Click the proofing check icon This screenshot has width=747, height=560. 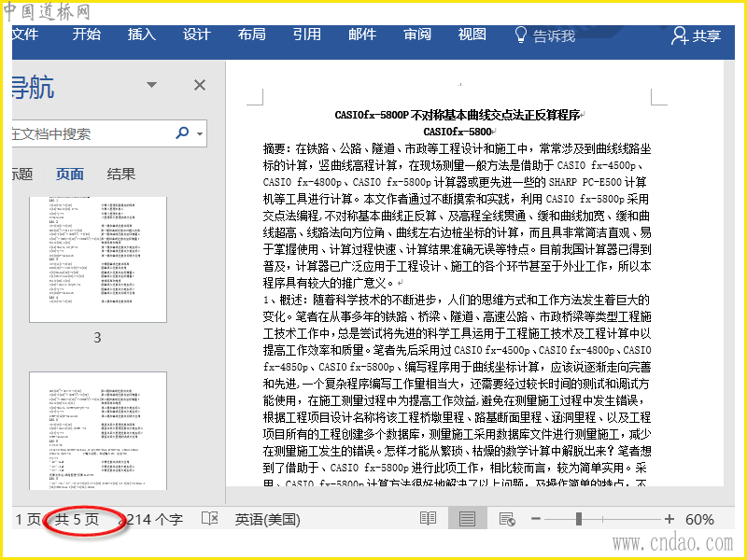(x=209, y=519)
